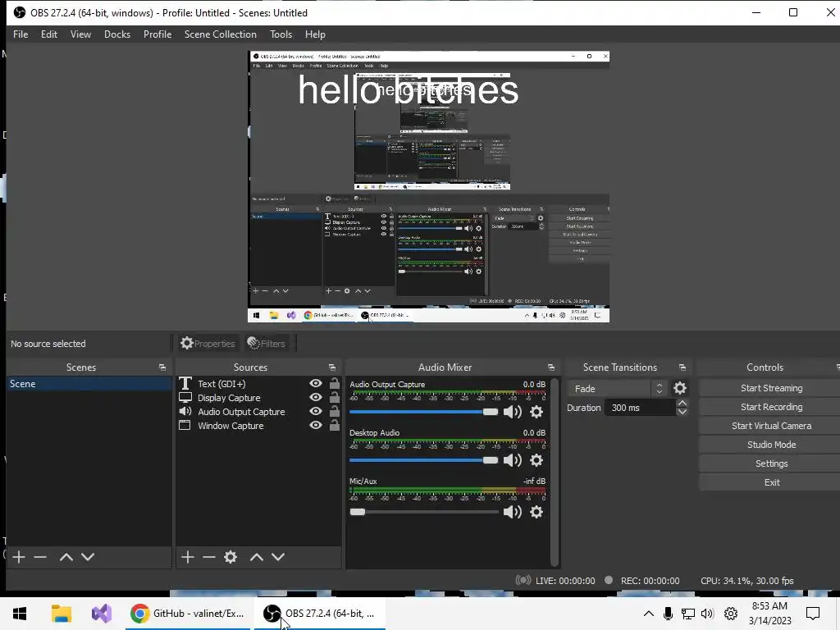Open notification center icon

tap(813, 614)
